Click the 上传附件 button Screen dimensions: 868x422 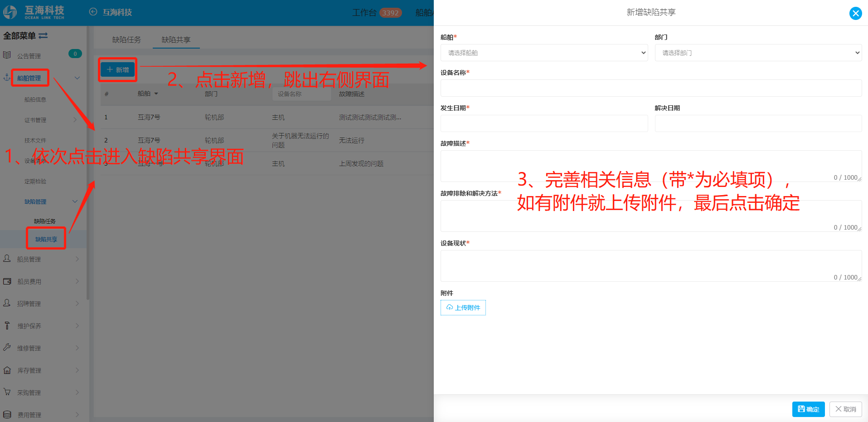pyautogui.click(x=463, y=308)
